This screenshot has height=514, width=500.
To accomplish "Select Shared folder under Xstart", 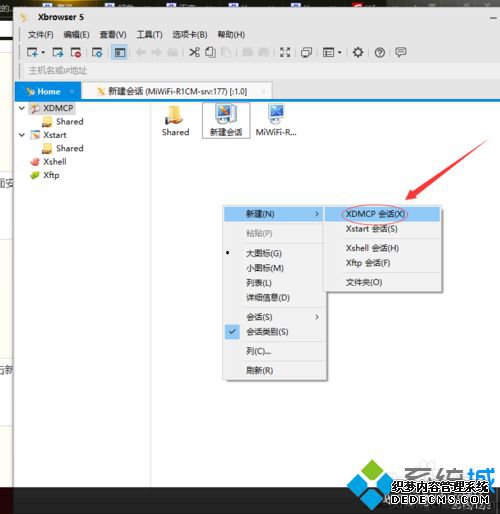I will pos(63,148).
